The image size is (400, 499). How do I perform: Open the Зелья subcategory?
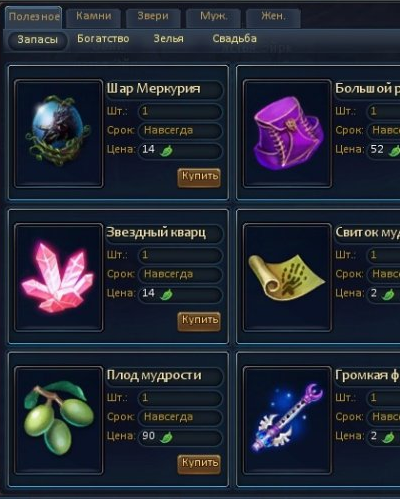pos(168,39)
